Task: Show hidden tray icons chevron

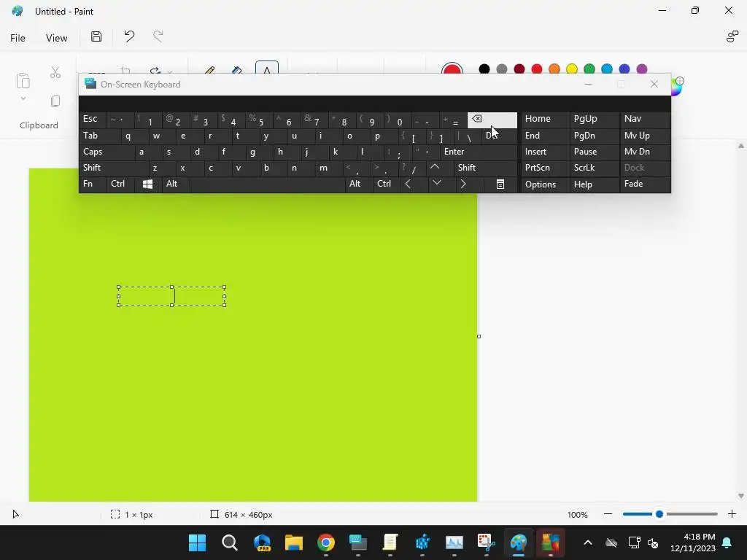Action: [x=588, y=542]
